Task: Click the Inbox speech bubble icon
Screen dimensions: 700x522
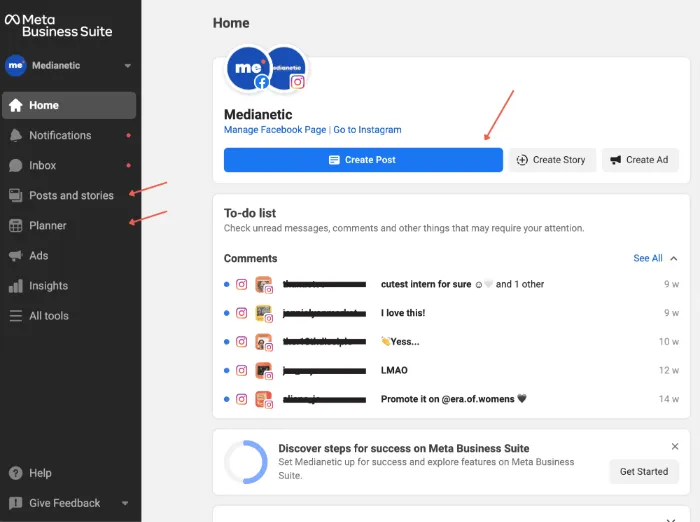Action: pos(16,166)
